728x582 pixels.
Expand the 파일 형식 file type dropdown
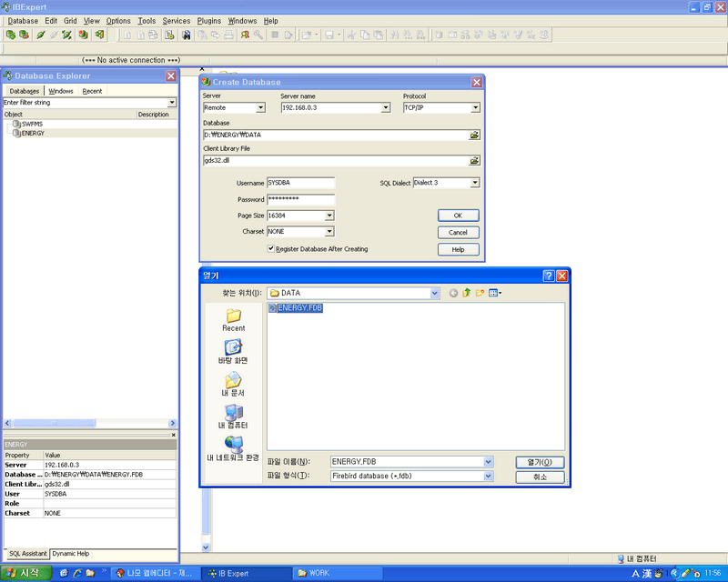click(x=488, y=476)
